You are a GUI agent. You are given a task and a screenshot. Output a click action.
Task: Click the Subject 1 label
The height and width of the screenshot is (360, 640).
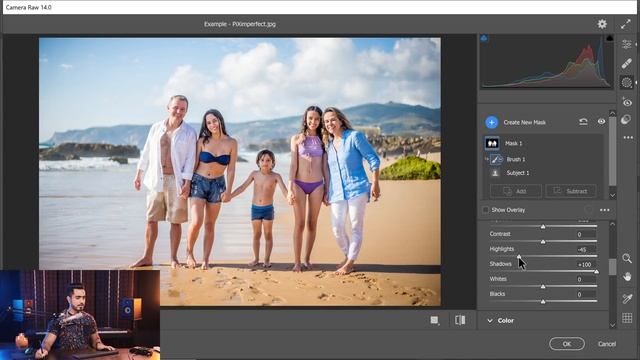(518, 173)
